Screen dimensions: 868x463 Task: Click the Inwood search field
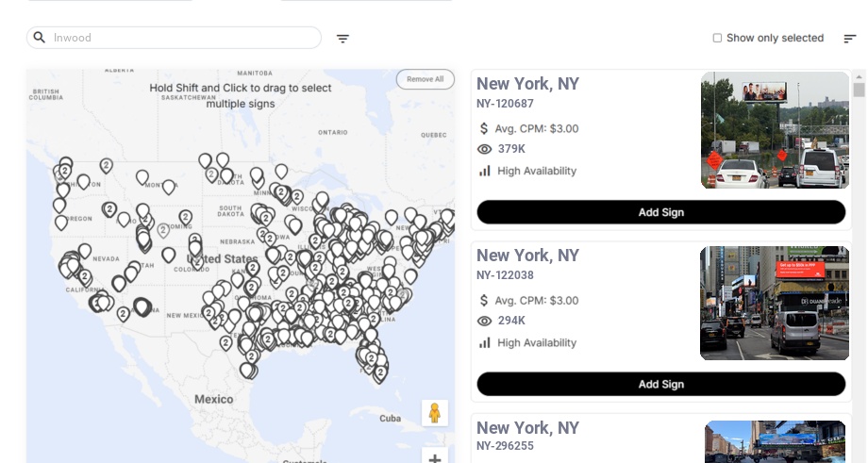click(x=174, y=38)
